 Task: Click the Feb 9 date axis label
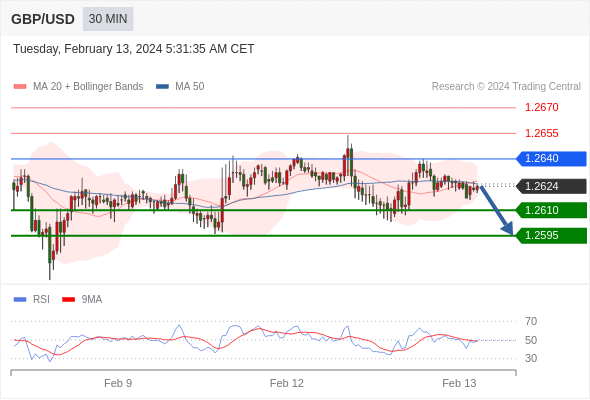pyautogui.click(x=118, y=383)
